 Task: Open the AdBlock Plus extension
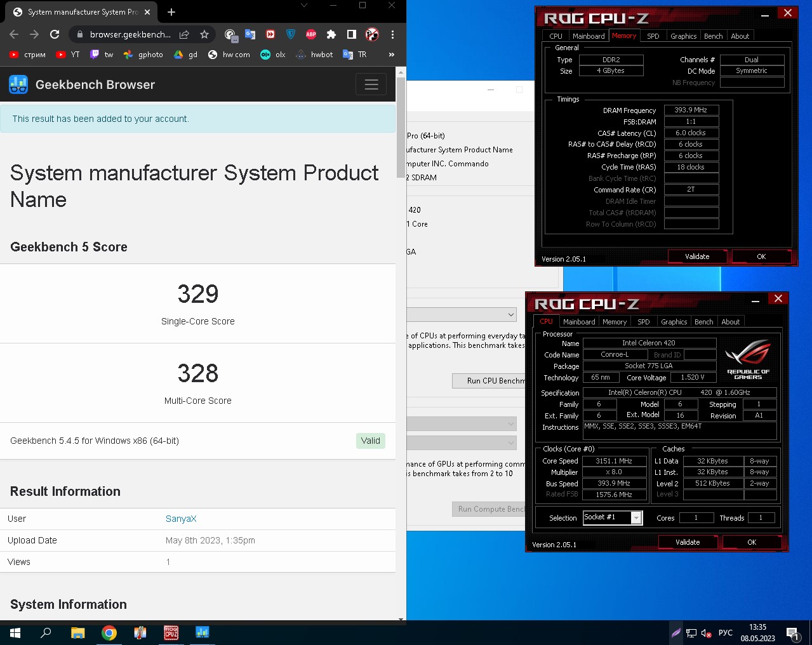click(311, 34)
